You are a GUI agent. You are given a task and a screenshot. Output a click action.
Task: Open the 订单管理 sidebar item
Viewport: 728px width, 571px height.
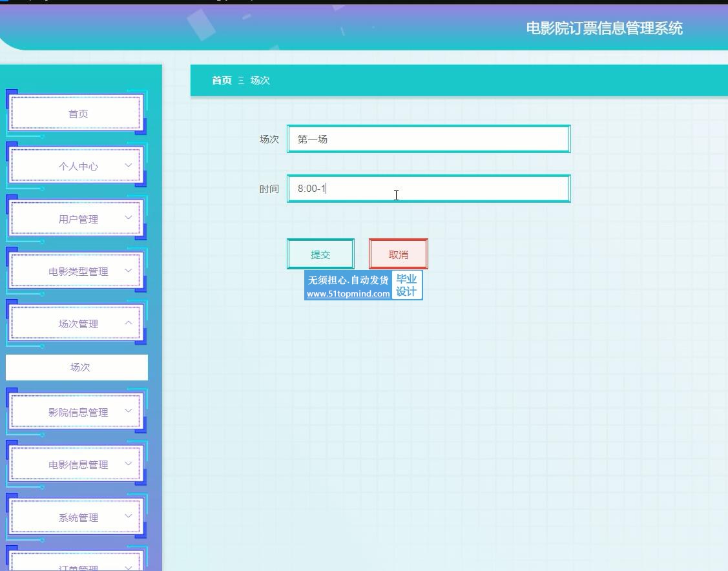coord(78,566)
